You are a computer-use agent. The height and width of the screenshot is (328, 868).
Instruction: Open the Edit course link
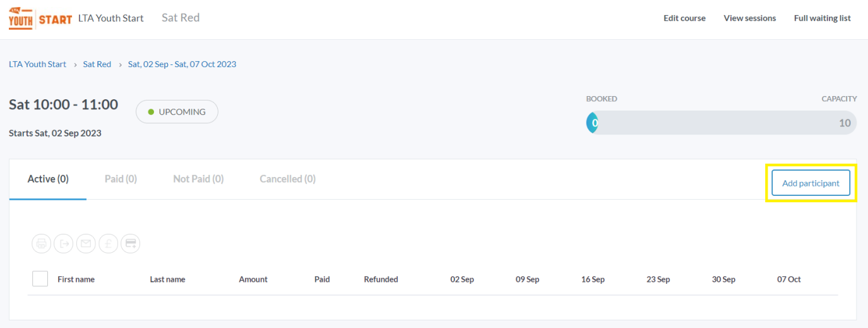(684, 18)
